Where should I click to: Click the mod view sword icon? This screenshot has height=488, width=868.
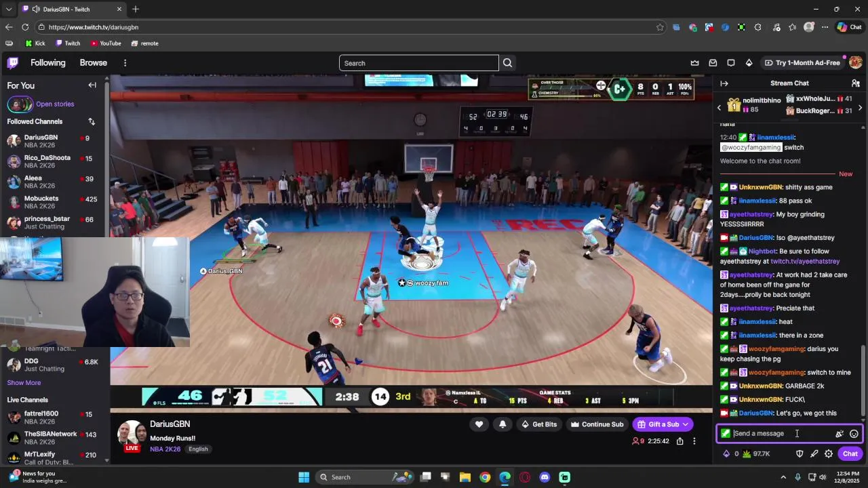tap(814, 454)
